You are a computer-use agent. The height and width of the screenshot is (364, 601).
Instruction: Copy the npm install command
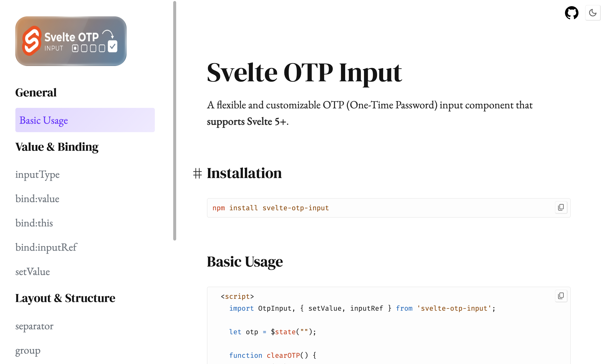pyautogui.click(x=561, y=208)
